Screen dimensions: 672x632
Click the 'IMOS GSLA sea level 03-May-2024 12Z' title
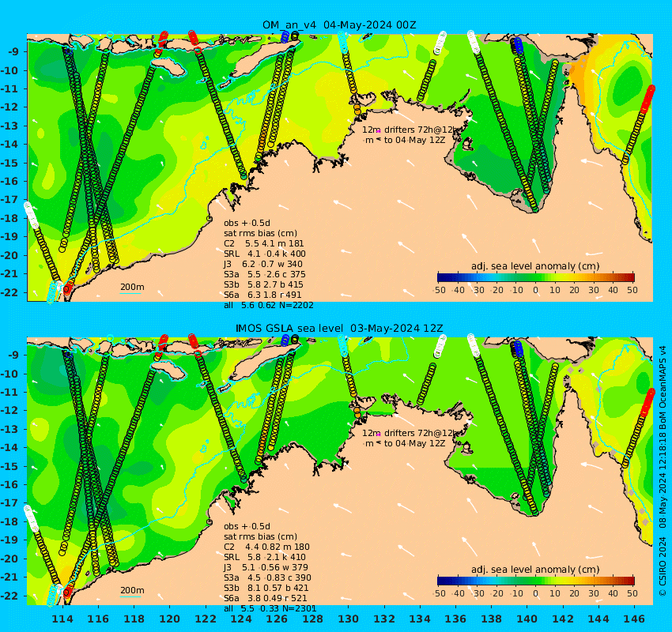[x=339, y=328]
